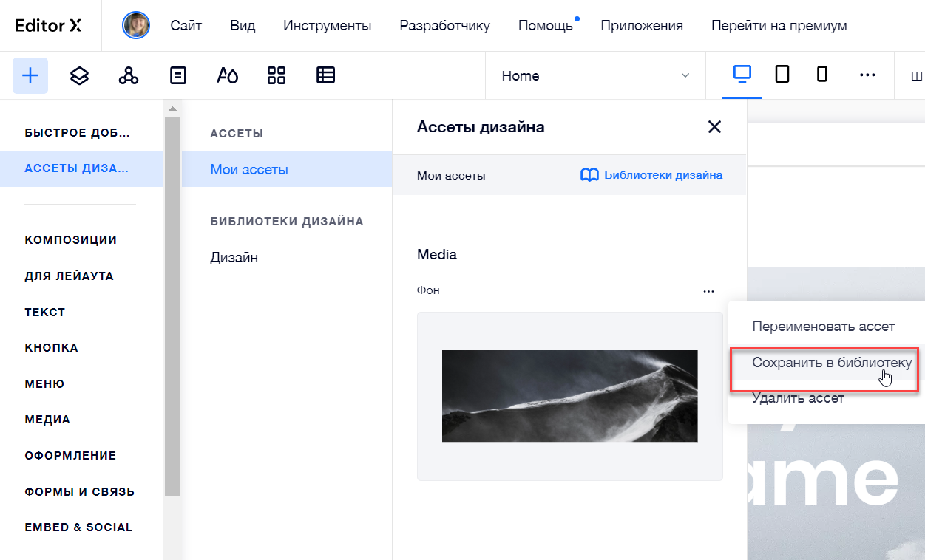Click the Editor X logo
The height and width of the screenshot is (560, 925).
[x=49, y=26]
